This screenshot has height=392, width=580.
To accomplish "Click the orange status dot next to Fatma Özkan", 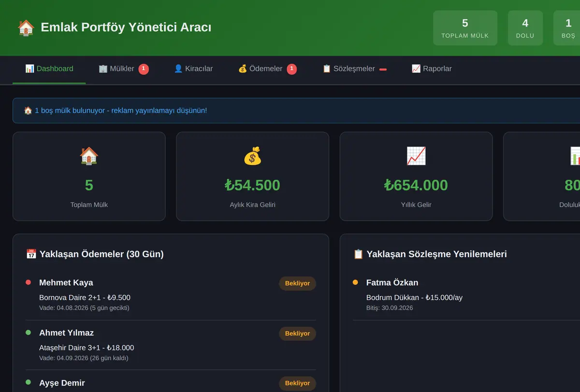I will tap(355, 282).
